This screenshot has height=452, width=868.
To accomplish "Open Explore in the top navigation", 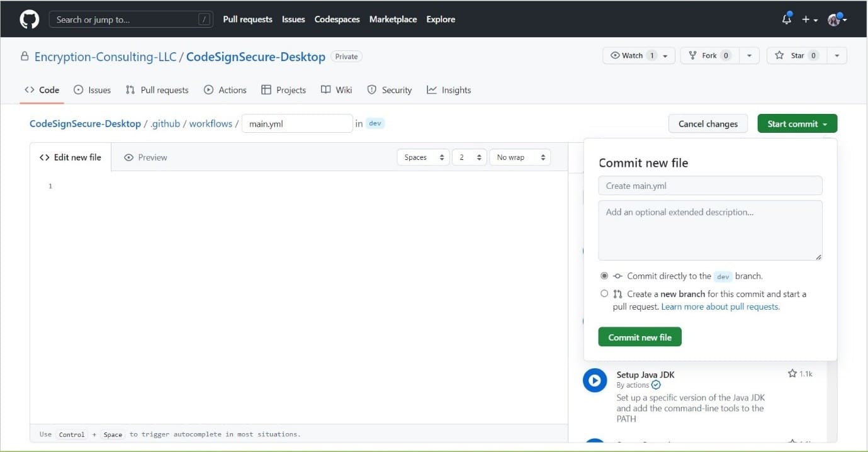I will click(441, 20).
